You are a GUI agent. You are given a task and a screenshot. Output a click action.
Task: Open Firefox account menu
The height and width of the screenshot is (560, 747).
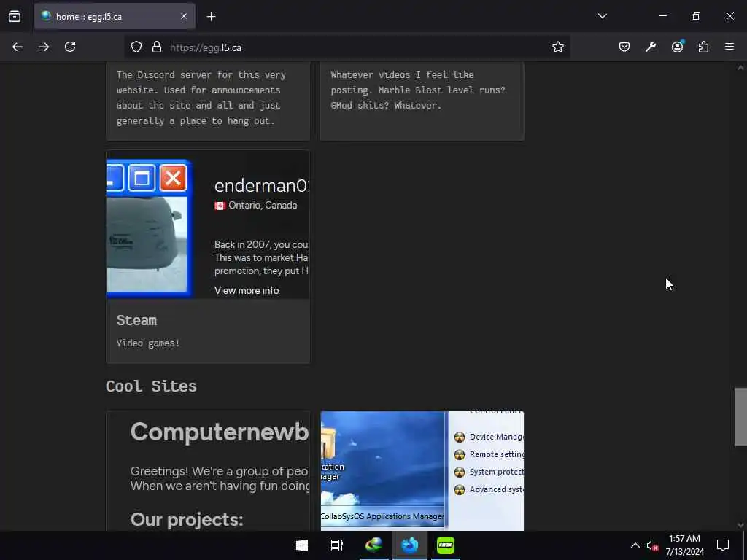(x=677, y=47)
